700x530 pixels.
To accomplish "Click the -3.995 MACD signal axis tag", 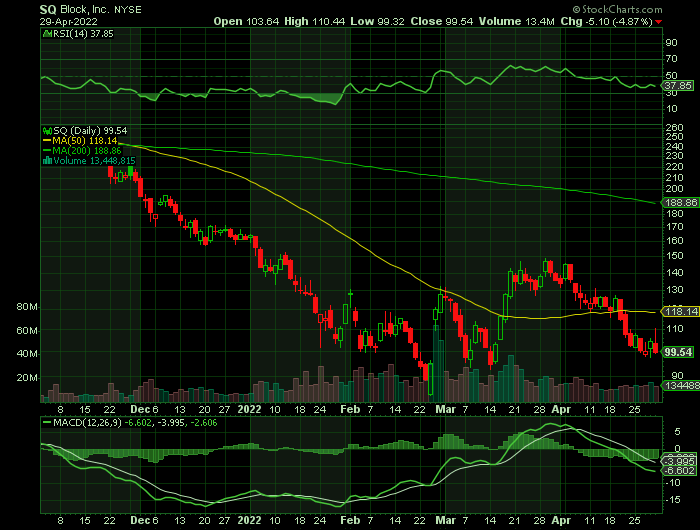I will click(x=679, y=461).
